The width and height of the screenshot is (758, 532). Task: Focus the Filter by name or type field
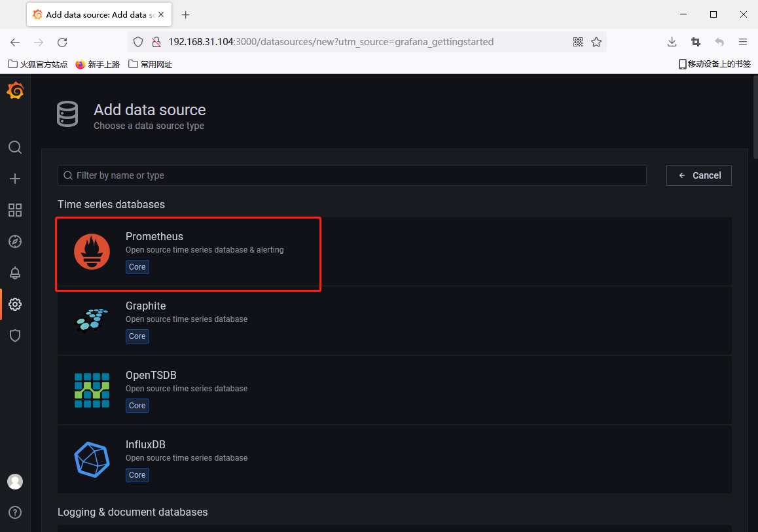353,175
